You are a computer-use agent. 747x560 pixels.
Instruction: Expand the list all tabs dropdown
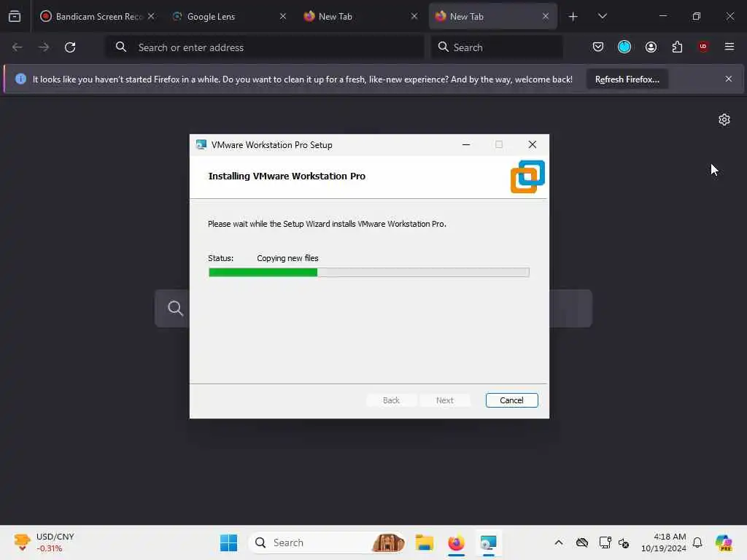click(x=602, y=16)
